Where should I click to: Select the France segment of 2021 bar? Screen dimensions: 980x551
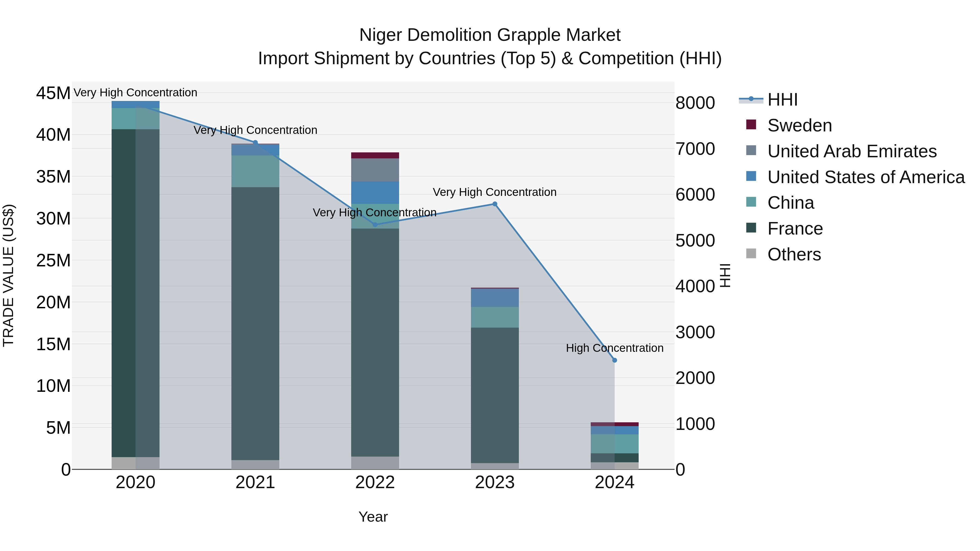pos(255,324)
